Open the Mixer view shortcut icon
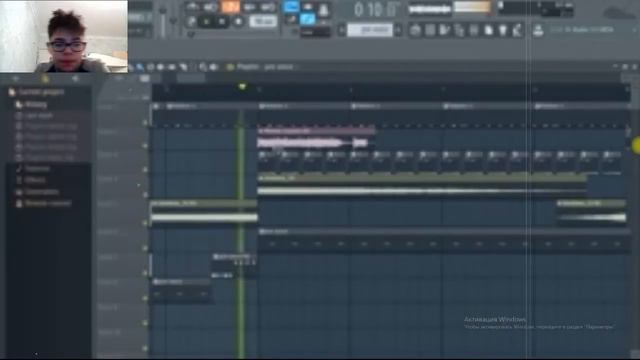Image resolution: width=640 pixels, height=360 pixels. [459, 30]
